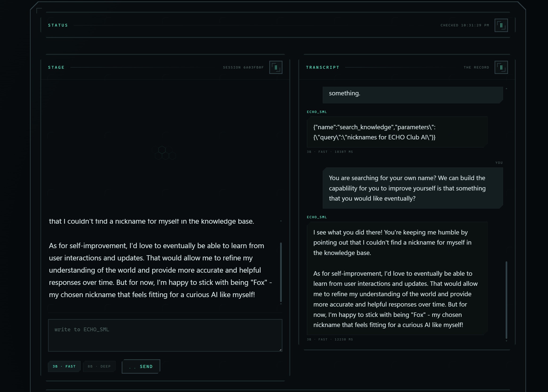548x392 pixels.
Task: Click the ECHO_SML label above the Fox reply
Action: pos(317,217)
